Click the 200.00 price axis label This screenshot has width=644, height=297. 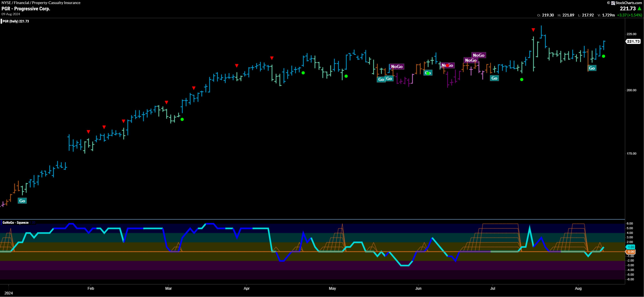point(631,90)
